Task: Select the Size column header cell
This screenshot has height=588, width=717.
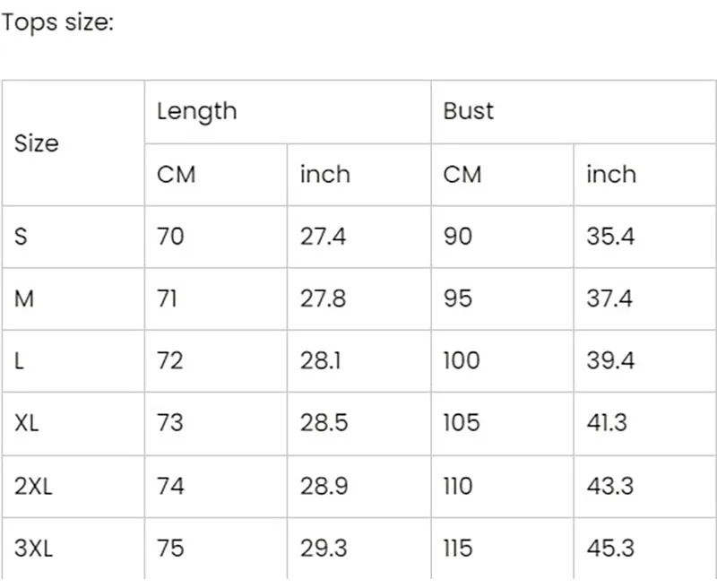Action: point(73,143)
